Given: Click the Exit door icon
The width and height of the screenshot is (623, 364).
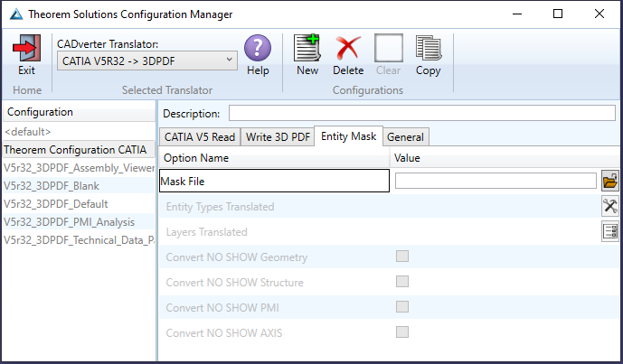Looking at the screenshot, I should (26, 48).
